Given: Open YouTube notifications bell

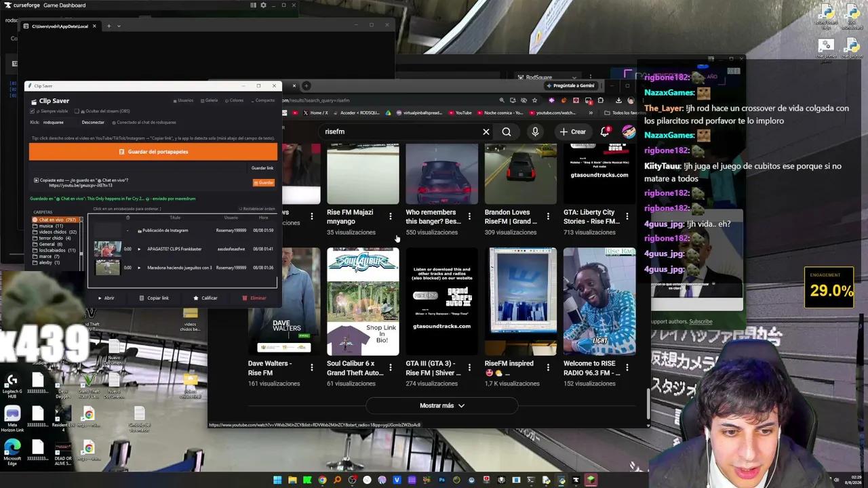Looking at the screenshot, I should (604, 131).
